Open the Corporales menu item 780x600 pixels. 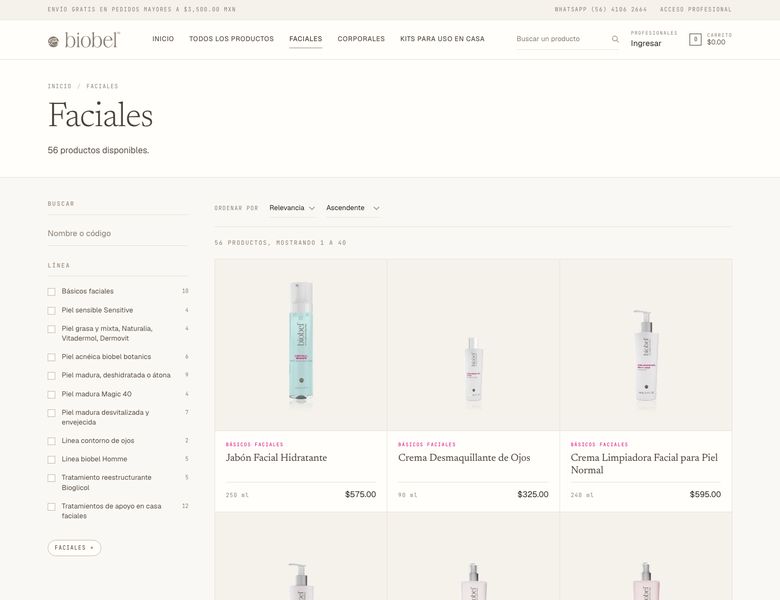tap(361, 39)
